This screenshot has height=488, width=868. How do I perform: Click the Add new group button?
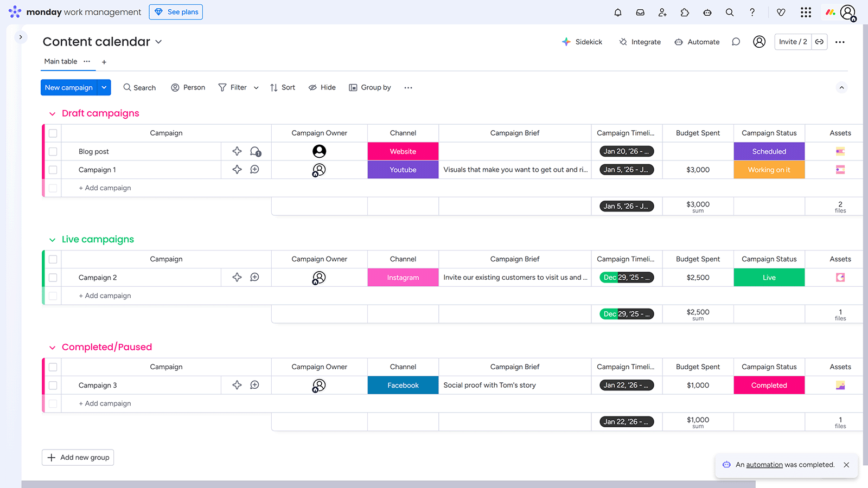[78, 457]
